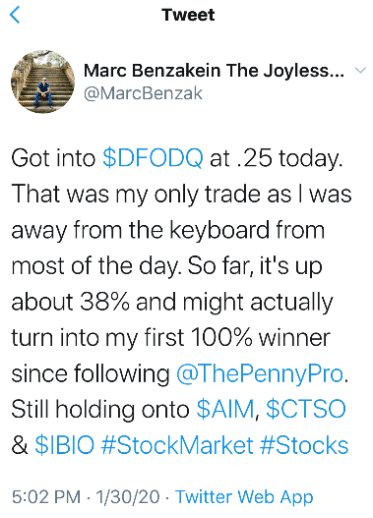373x518 pixels.
Task: Open the $AIM cashtag
Action: (x=225, y=410)
